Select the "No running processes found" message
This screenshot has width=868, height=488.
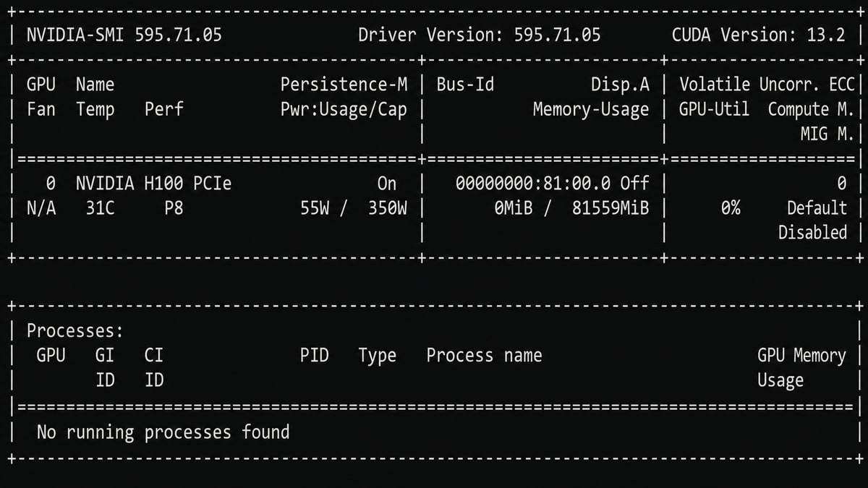(163, 432)
